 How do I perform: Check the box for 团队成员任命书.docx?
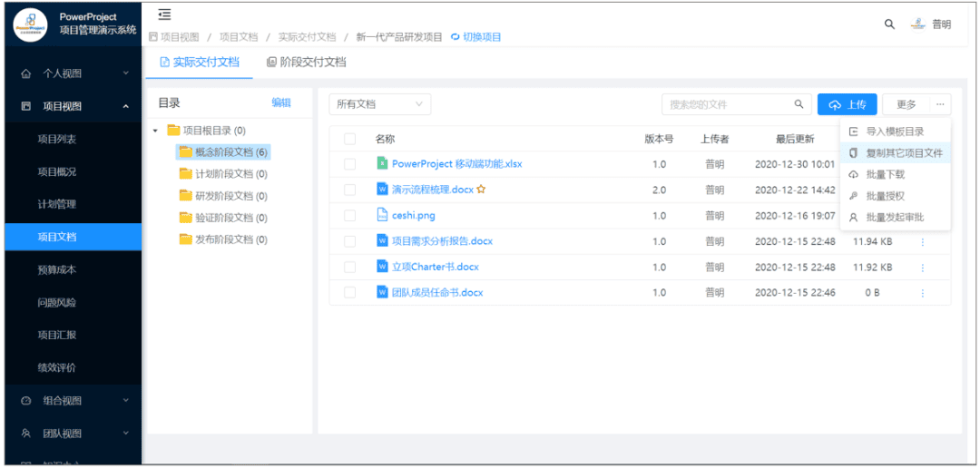[x=350, y=292]
